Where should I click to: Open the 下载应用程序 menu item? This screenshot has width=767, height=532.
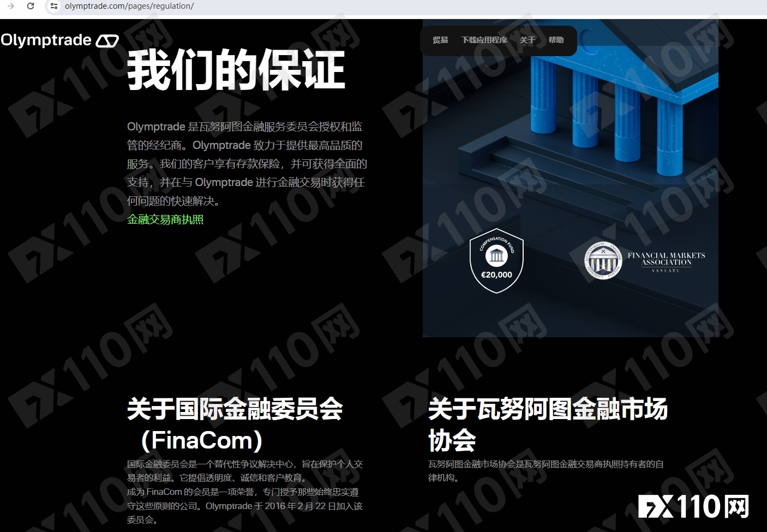[x=484, y=40]
